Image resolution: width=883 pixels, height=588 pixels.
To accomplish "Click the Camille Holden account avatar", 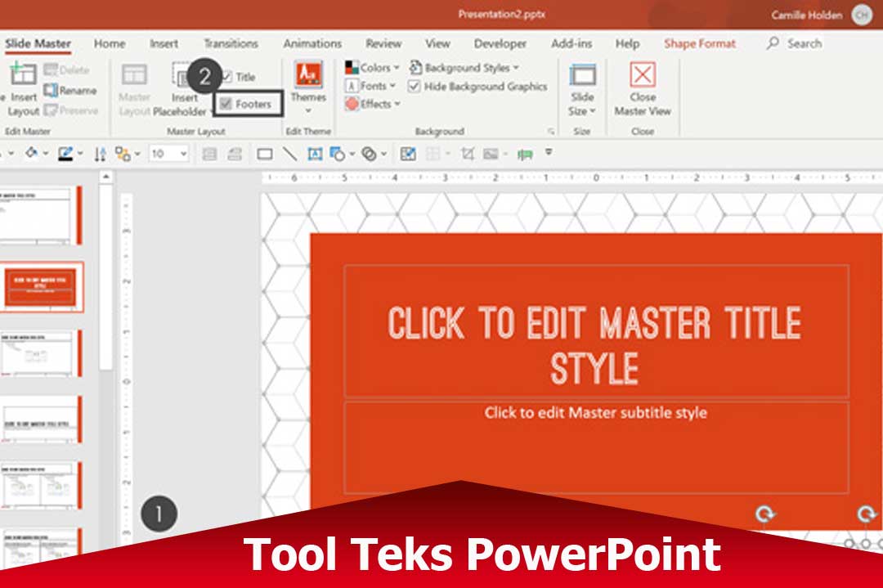I will tap(862, 15).
